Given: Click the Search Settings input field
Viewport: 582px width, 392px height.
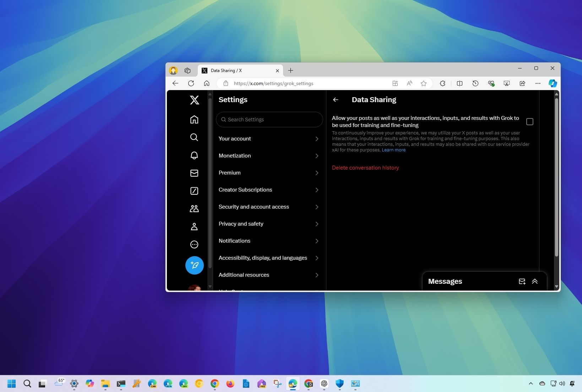Looking at the screenshot, I should (269, 120).
